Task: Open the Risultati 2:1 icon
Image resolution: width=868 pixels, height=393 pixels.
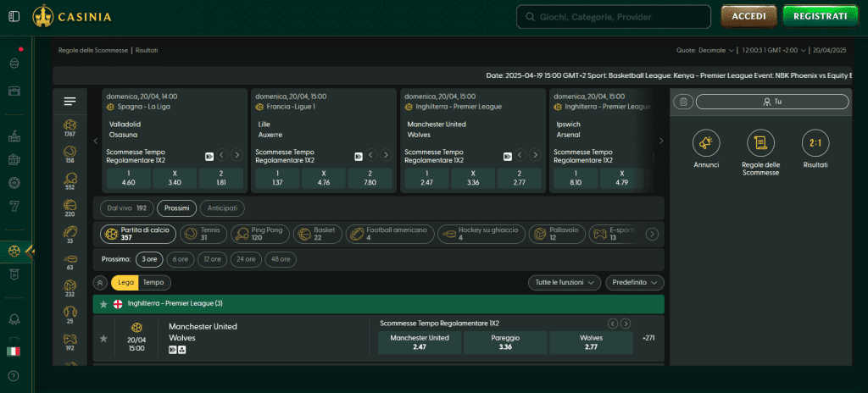Action: pyautogui.click(x=815, y=143)
